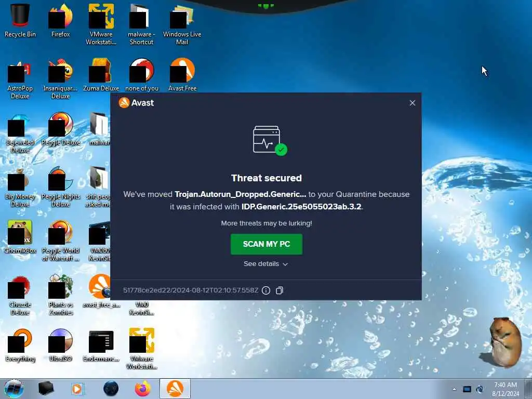Image resolution: width=532 pixels, height=399 pixels.
Task: Open the clock showing 7:40 AM
Action: pyautogui.click(x=506, y=389)
